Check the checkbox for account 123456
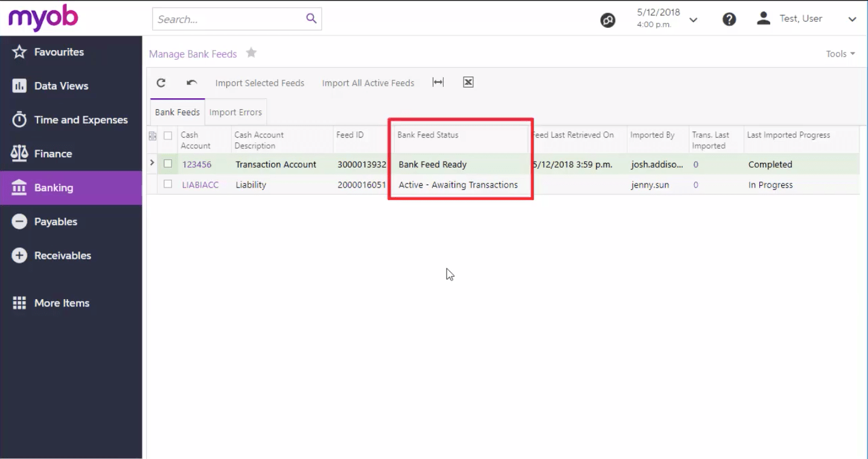 (x=167, y=163)
